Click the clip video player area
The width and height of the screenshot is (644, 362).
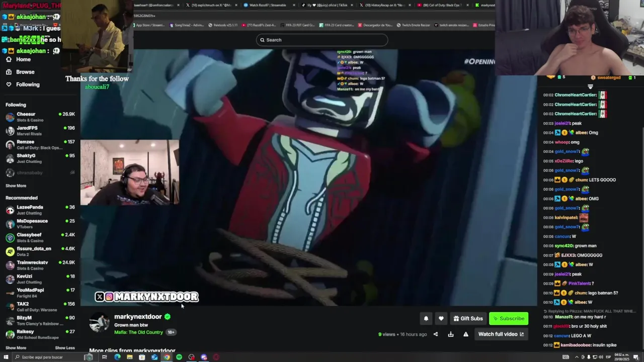309,177
